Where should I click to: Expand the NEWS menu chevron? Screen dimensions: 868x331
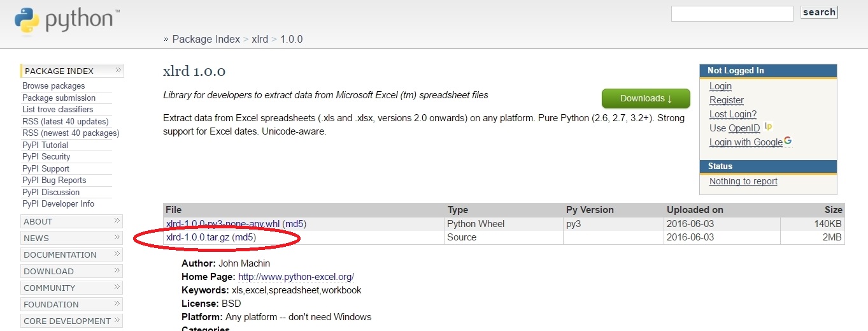[x=117, y=237]
